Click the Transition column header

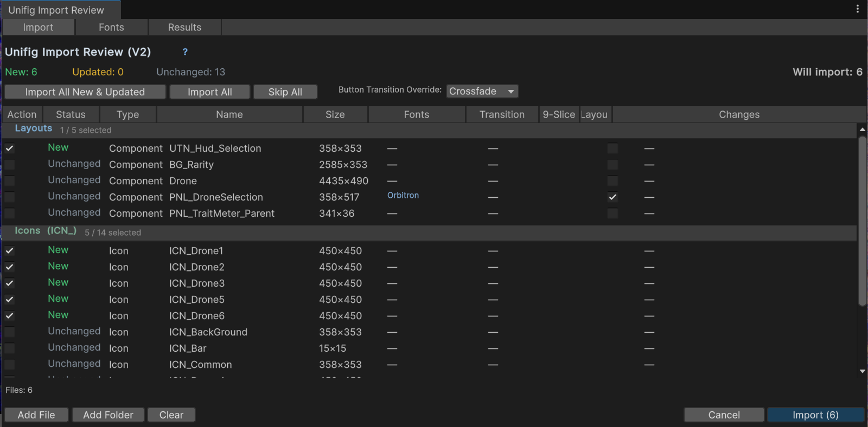click(x=502, y=114)
